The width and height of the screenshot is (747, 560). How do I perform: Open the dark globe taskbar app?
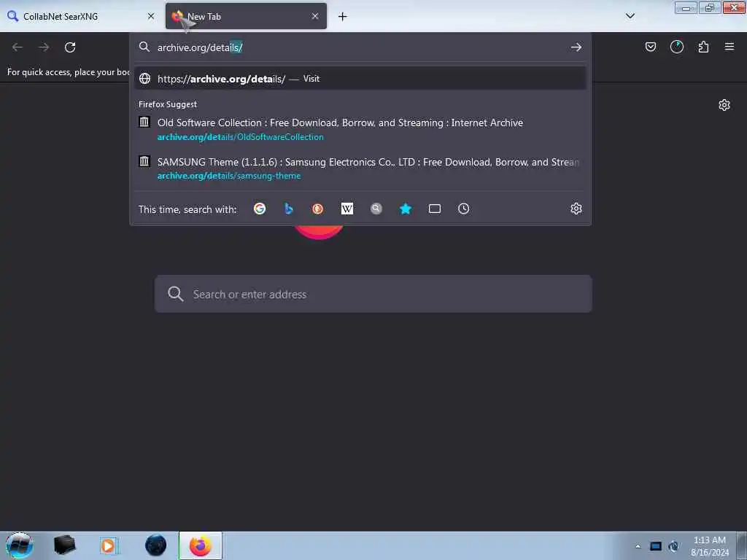[x=156, y=545]
